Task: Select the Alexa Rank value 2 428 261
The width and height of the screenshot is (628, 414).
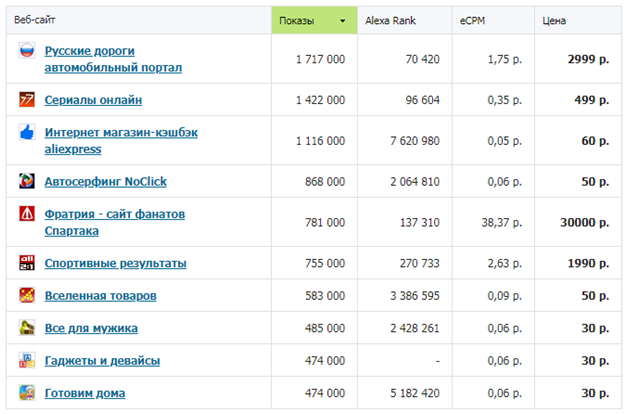Action: 415,328
